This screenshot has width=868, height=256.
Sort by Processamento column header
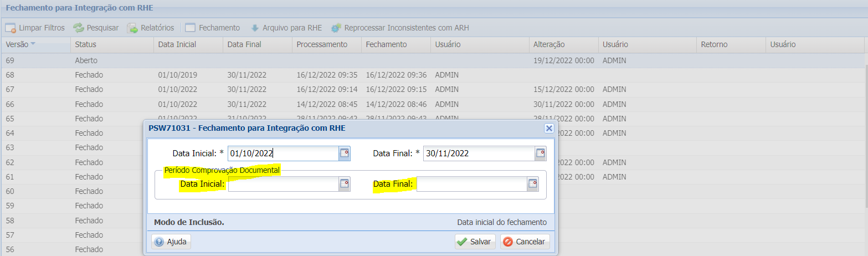(327, 44)
